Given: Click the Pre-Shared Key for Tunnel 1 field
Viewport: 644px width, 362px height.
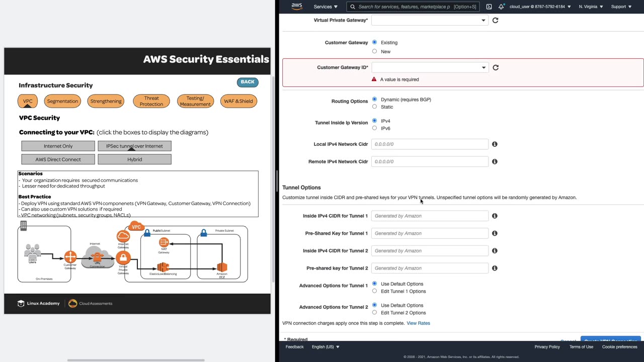Looking at the screenshot, I should point(430,233).
